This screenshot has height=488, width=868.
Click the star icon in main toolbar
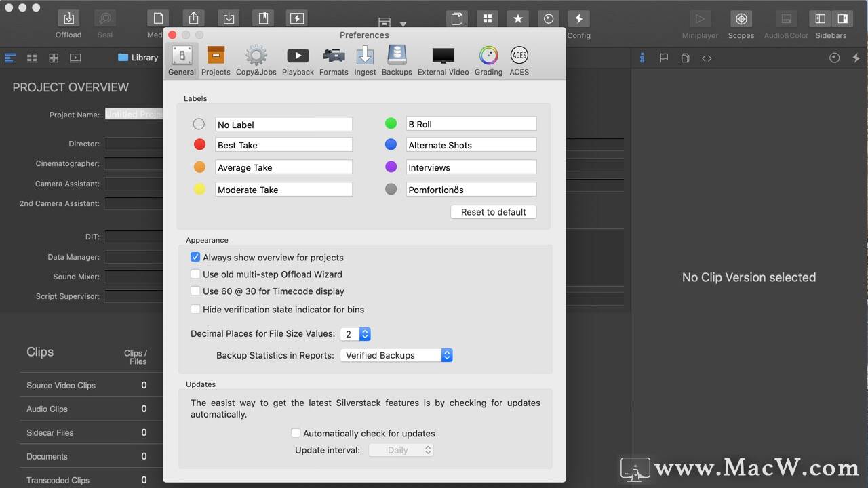(x=517, y=19)
